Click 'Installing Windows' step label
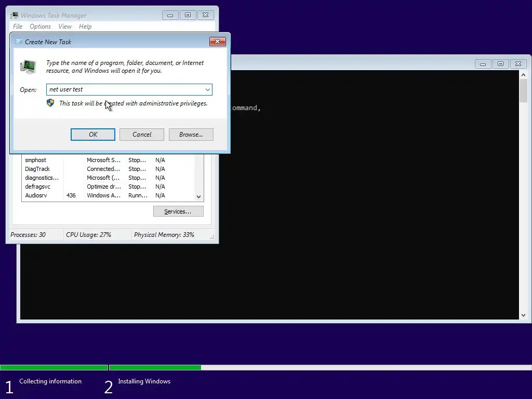The width and height of the screenshot is (532, 399). point(144,381)
